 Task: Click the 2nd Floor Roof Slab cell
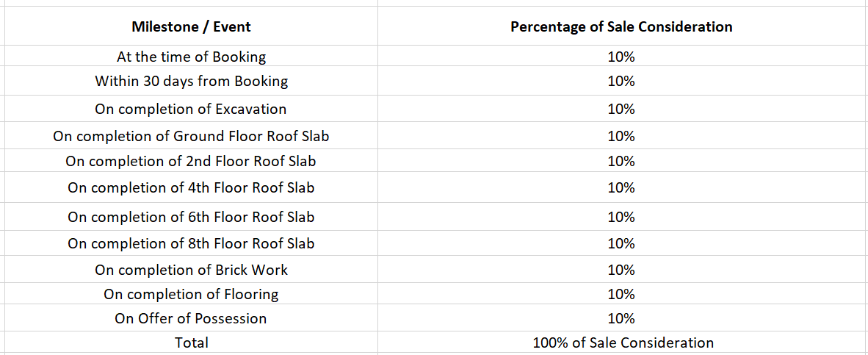pos(191,161)
